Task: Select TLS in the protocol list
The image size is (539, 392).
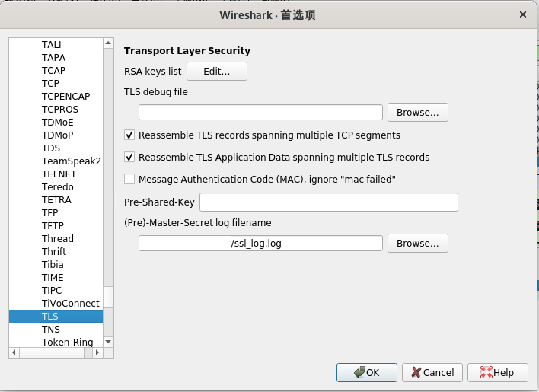Action: [50, 316]
